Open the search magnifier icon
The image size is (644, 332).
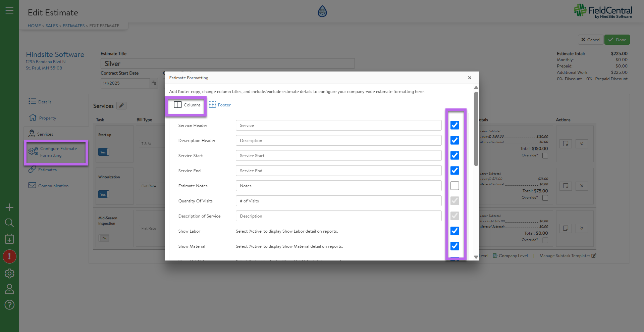pos(9,223)
